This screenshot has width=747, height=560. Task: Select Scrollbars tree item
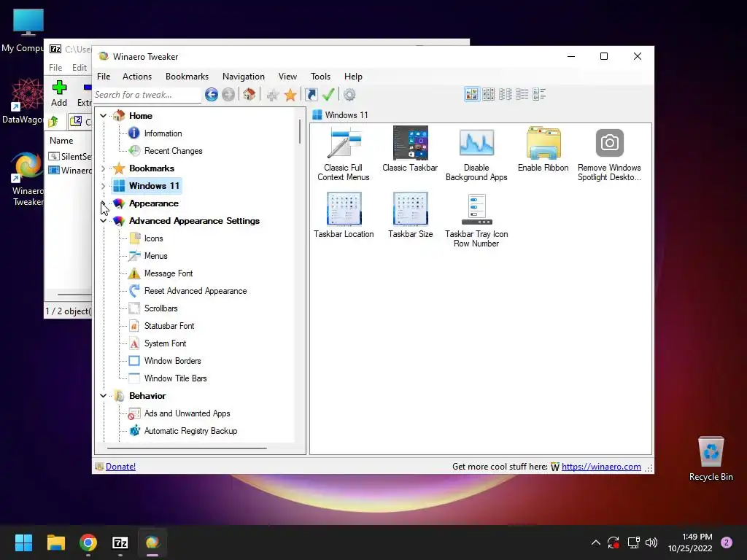(161, 308)
